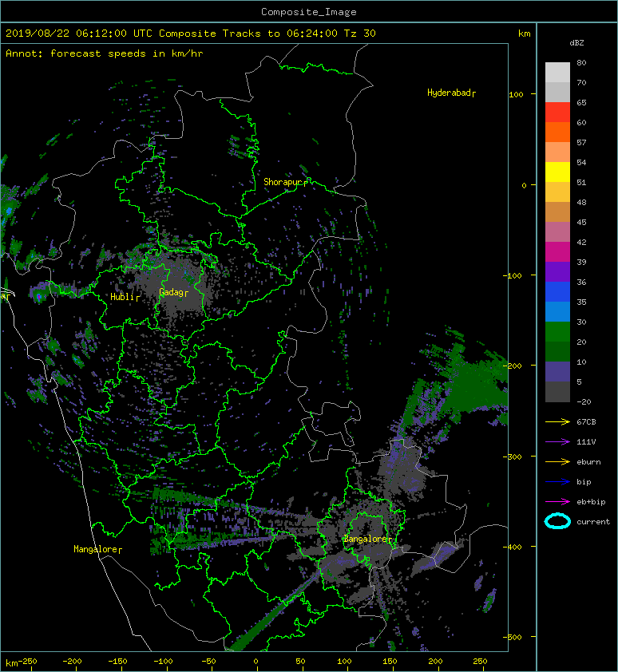Screen dimensions: 618x672
Task: Click the '-150' tick on horizontal km axis
Action: point(117,662)
